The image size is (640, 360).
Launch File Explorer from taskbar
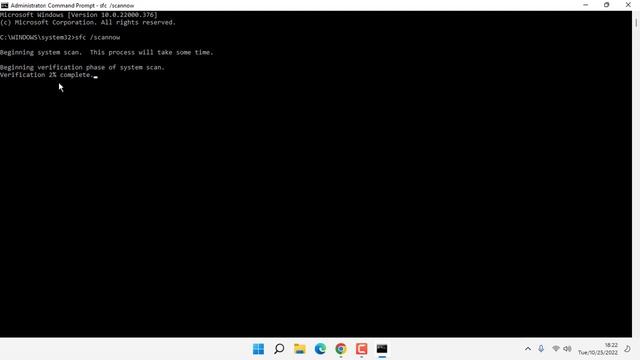(x=300, y=349)
